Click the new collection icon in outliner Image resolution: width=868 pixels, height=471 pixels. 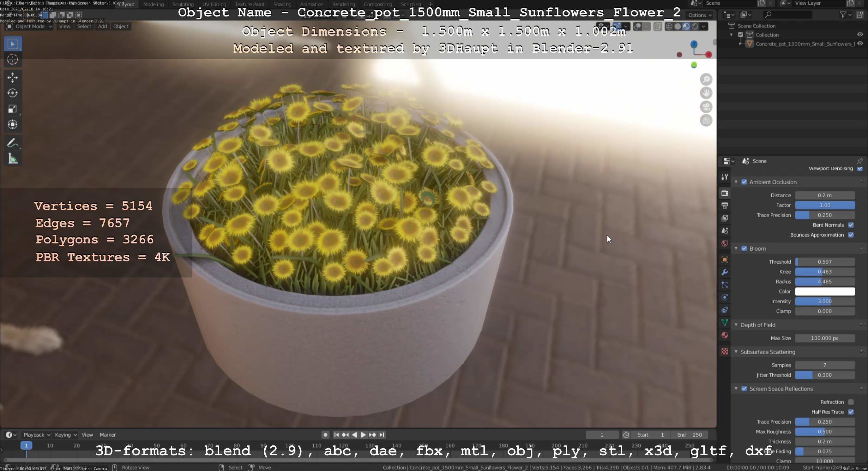[859, 15]
